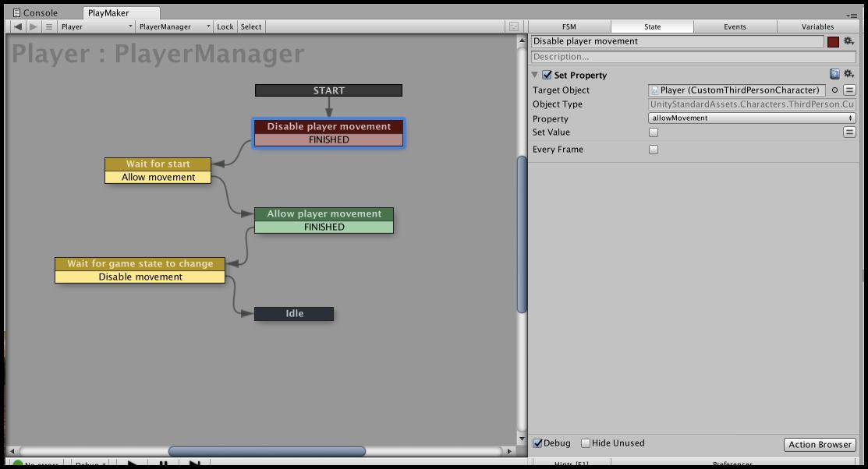Click the scroll down arrow of graph
Screen dimensions: 868x469
pos(522,439)
